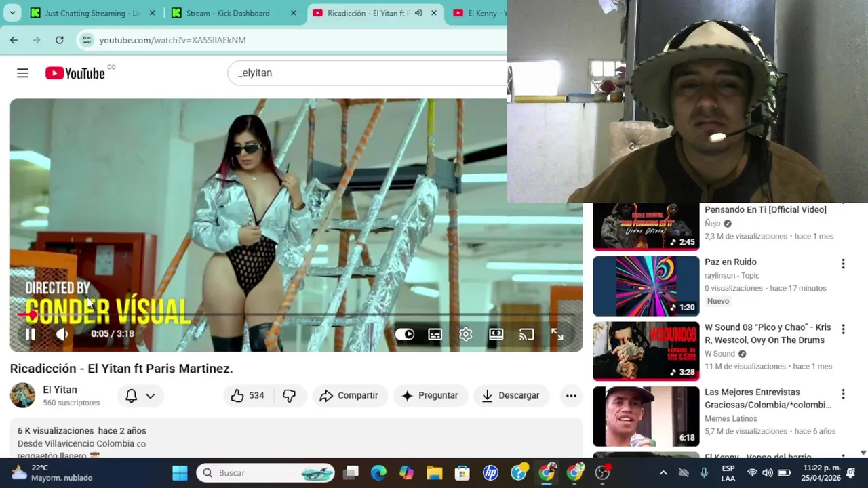Open El Yitan channel avatar
The height and width of the screenshot is (488, 868).
[x=22, y=395]
